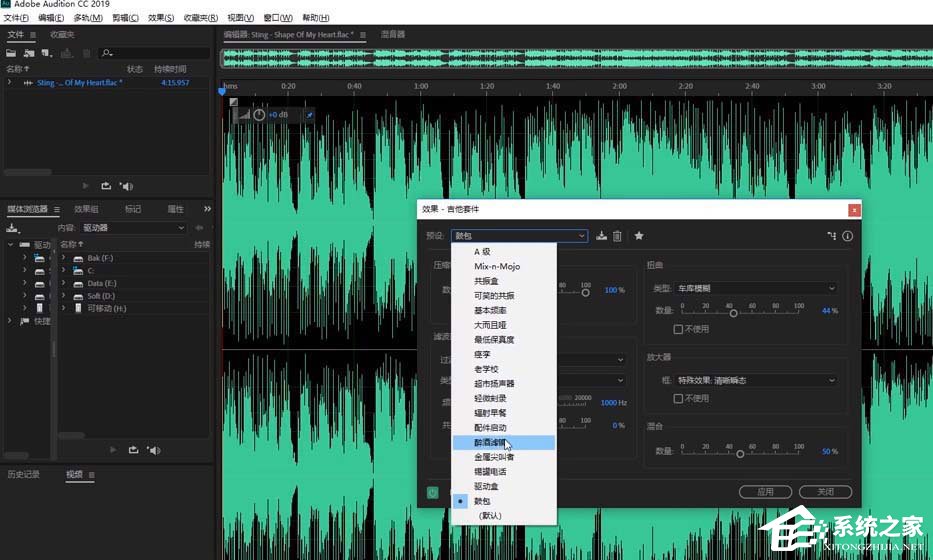Mark preset as favorite with star icon
933x560 pixels.
(639, 236)
